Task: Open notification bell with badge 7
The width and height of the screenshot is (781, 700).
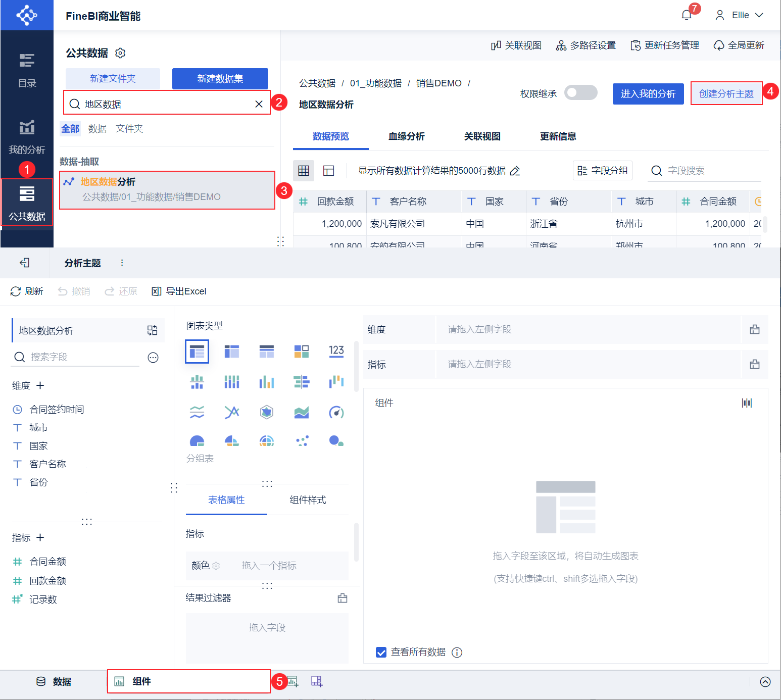Action: tap(687, 15)
